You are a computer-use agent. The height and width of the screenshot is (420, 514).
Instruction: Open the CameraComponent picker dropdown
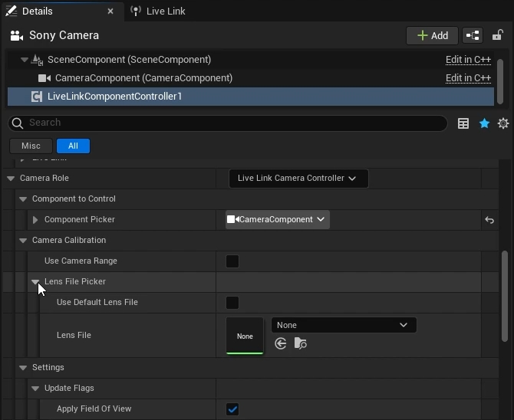277,220
